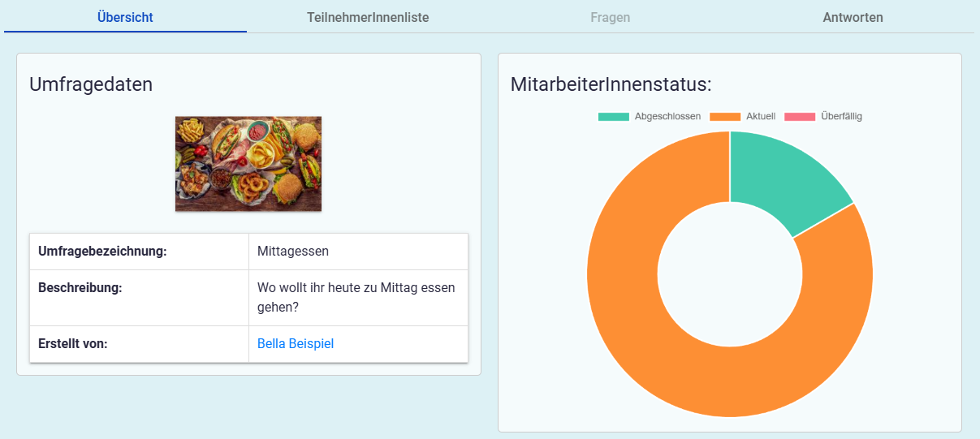
Task: Click the pink Überfällig legend swatch
Action: tap(800, 117)
